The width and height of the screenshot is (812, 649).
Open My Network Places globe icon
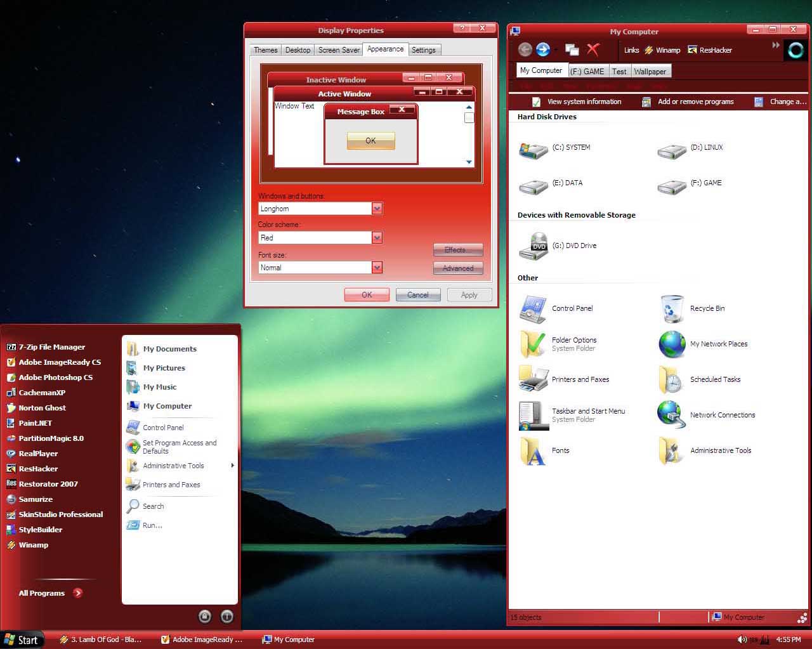tap(672, 344)
